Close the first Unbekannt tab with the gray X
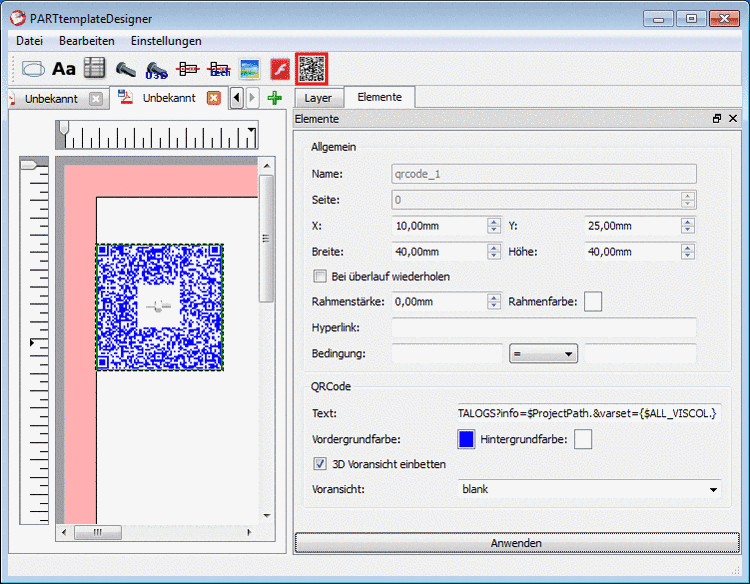Image resolution: width=750 pixels, height=584 pixels. (x=96, y=99)
